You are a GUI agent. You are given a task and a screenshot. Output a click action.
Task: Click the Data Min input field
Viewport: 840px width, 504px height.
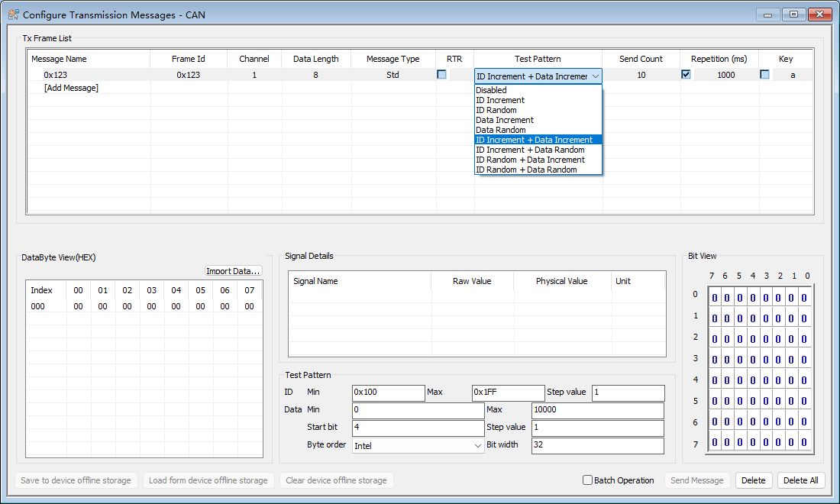418,410
